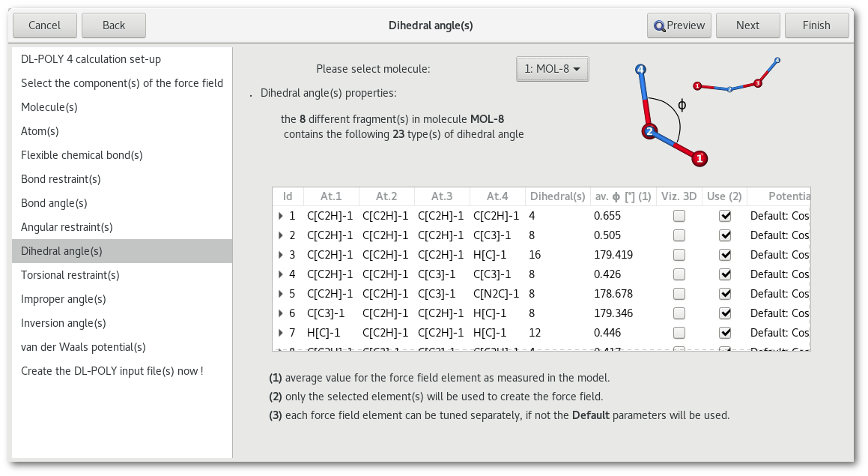Expand dihedral row 4 disclosure triangle
Screen dimensions: 868x476
click(x=281, y=274)
